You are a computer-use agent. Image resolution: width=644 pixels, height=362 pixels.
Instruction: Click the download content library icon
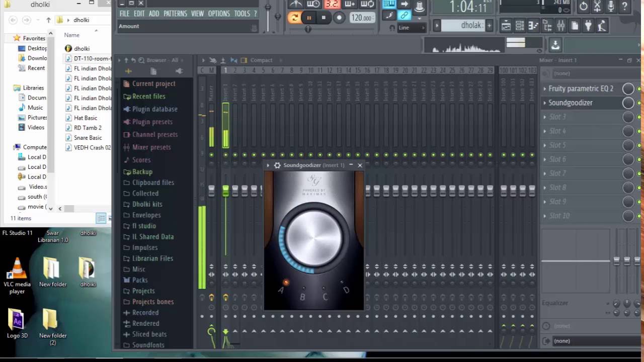click(555, 45)
